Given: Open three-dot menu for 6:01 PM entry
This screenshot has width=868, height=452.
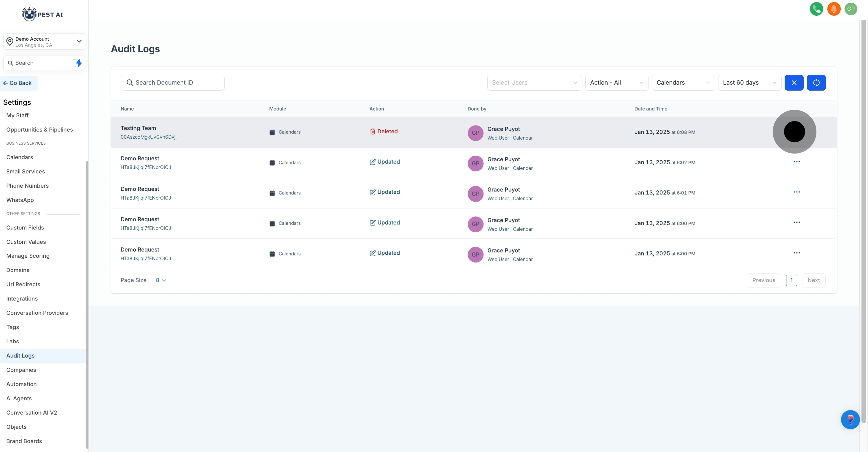Looking at the screenshot, I should pos(797,192).
